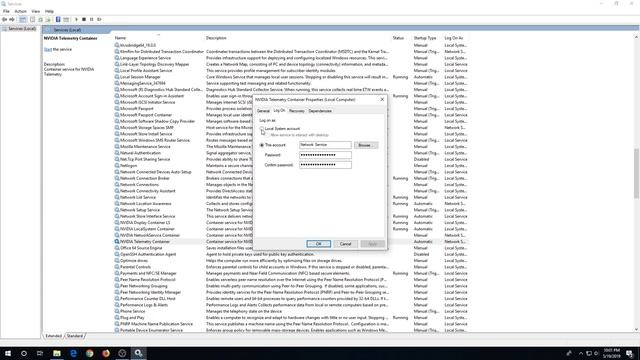Viewport: 640px width, 360px height.
Task: Select the Mozilla Maintenance Service row
Action: coord(291,147)
